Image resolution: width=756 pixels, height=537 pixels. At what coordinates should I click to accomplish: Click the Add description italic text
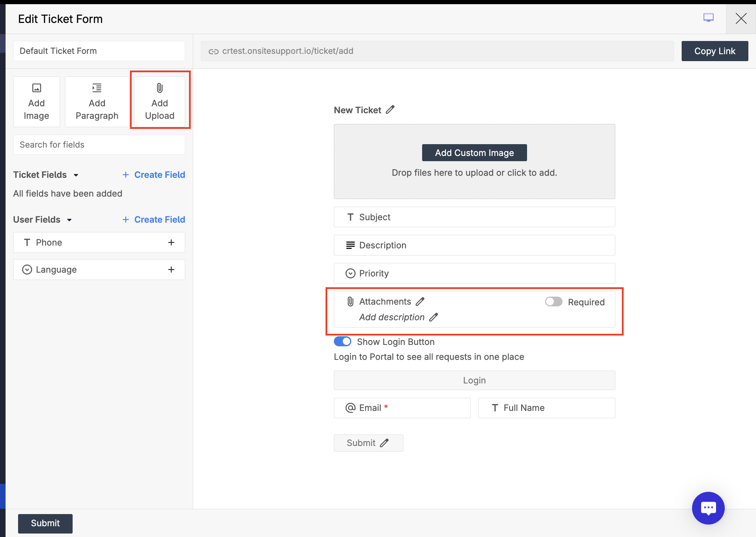point(392,317)
